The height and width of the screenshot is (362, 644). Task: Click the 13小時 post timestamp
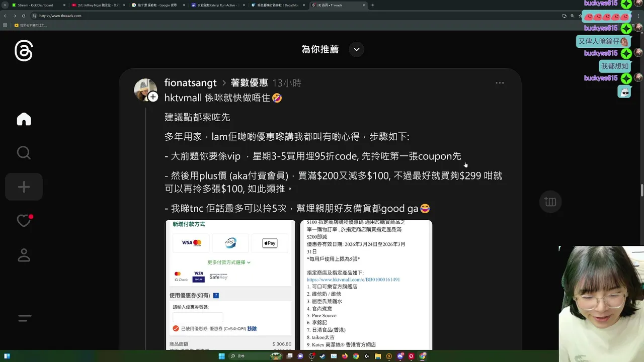(286, 83)
